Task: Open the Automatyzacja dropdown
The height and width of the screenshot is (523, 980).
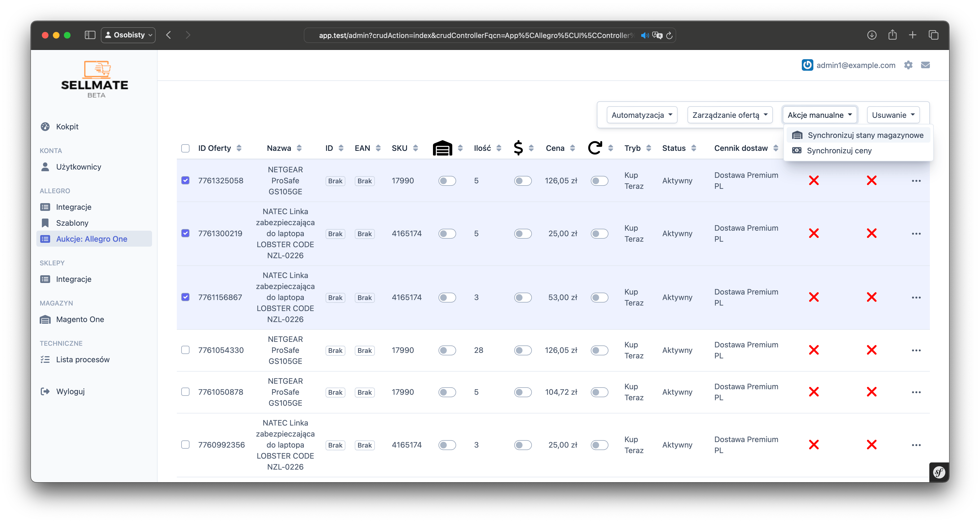Action: (x=642, y=115)
